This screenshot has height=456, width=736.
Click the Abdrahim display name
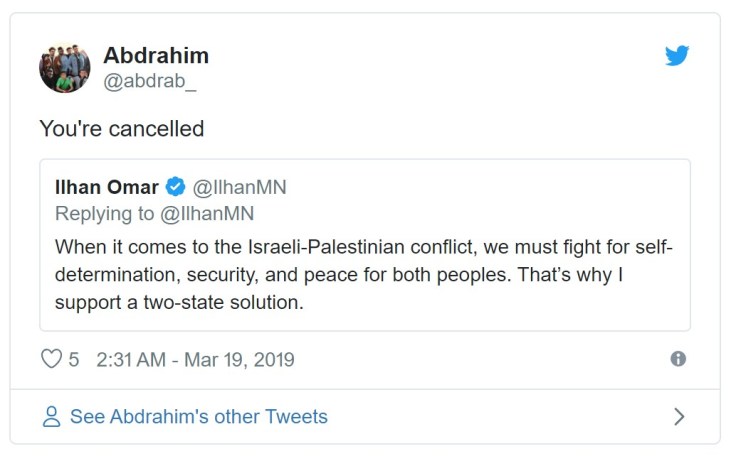(x=156, y=55)
